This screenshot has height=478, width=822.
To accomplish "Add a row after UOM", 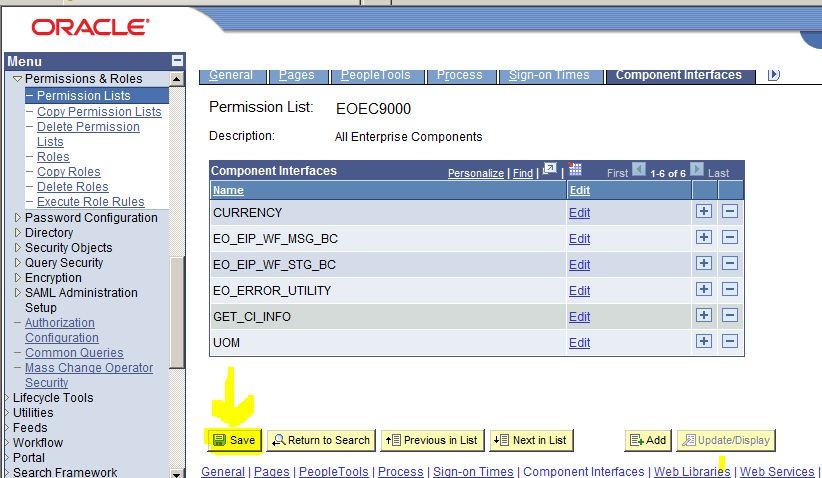I will pyautogui.click(x=704, y=341).
